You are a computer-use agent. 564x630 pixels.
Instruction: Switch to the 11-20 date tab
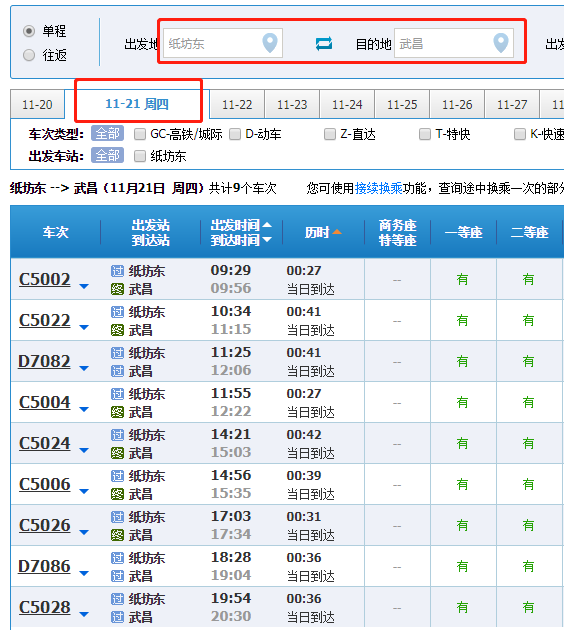pyautogui.click(x=37, y=104)
